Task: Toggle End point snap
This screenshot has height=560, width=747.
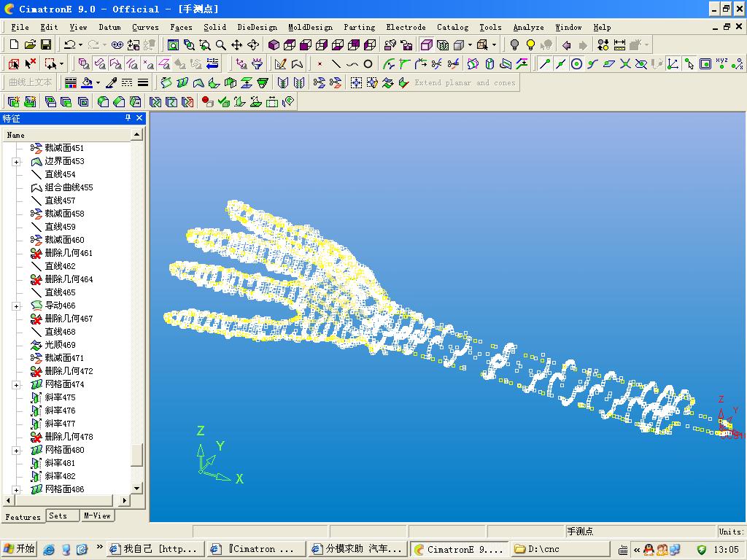Action: (x=544, y=64)
